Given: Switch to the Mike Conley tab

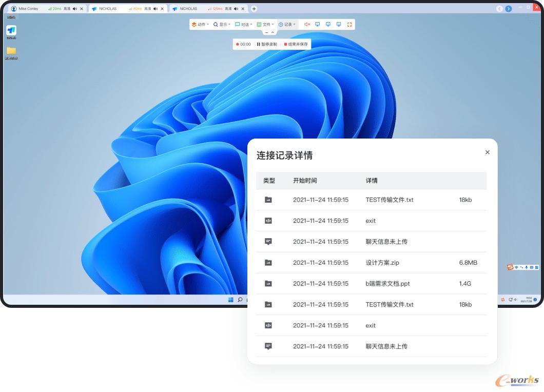Looking at the screenshot, I should pyautogui.click(x=47, y=9).
